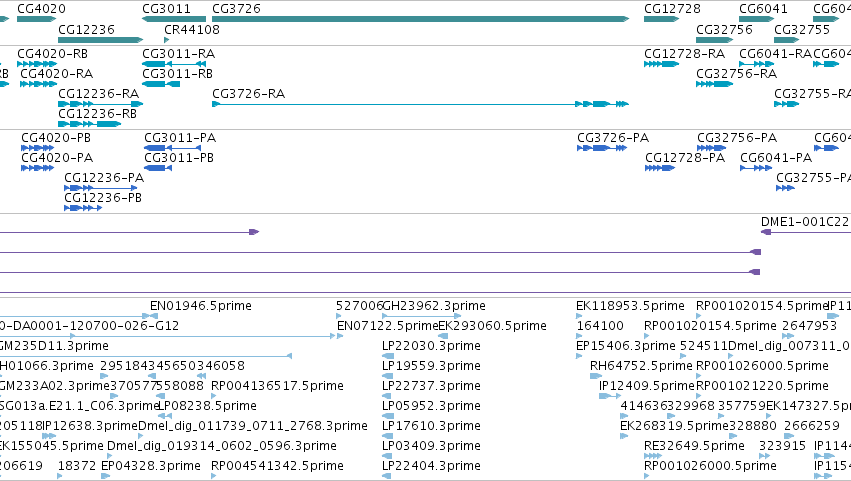Select the DME1-001C22 purple feature
Viewport: 851px width, 481px height.
coord(806,232)
